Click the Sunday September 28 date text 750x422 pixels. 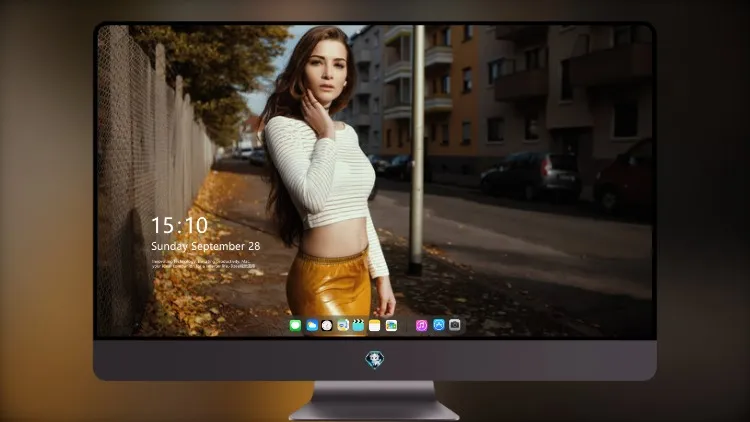(x=206, y=246)
